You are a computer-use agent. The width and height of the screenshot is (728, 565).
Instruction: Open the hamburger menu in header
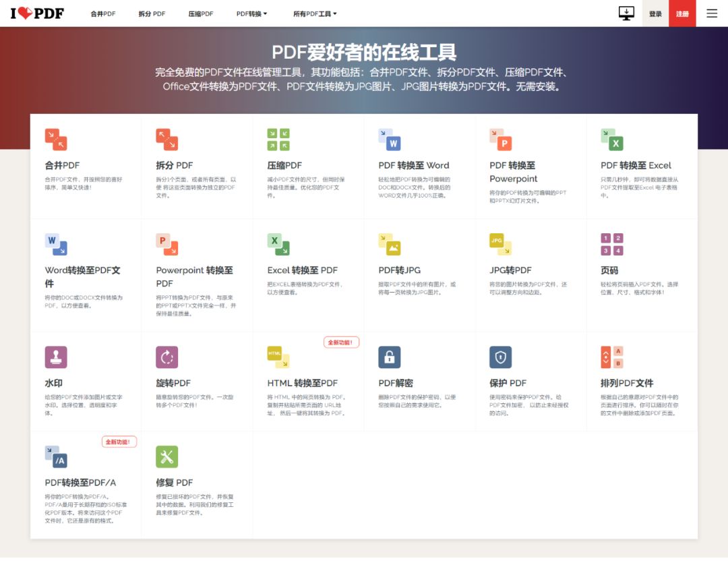point(712,13)
